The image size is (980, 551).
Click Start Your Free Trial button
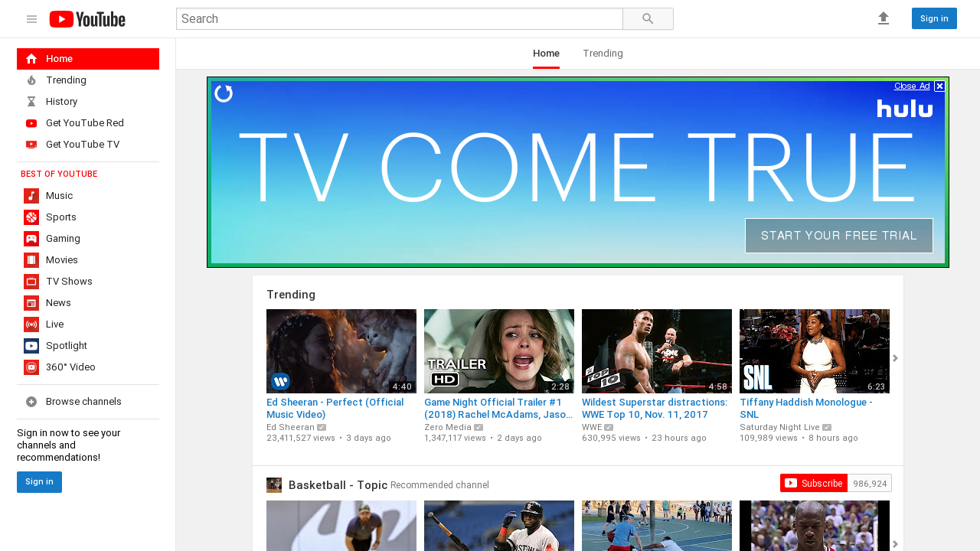pos(839,236)
